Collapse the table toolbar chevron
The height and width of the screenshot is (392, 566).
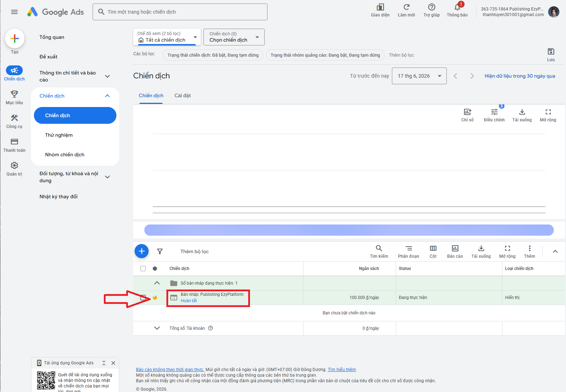pyautogui.click(x=555, y=251)
